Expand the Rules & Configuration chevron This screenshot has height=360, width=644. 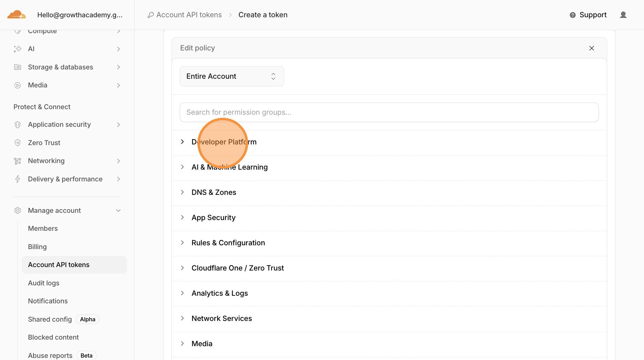[x=182, y=243]
